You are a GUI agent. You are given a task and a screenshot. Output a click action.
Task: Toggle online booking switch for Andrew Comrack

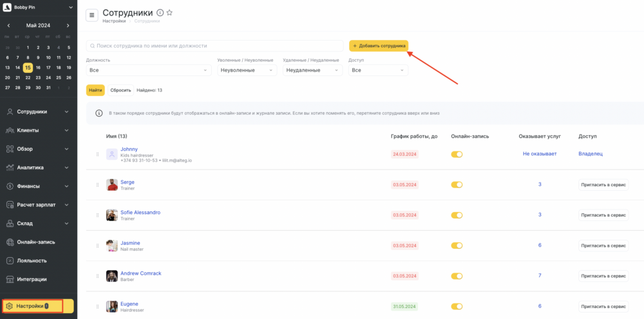pos(457,276)
